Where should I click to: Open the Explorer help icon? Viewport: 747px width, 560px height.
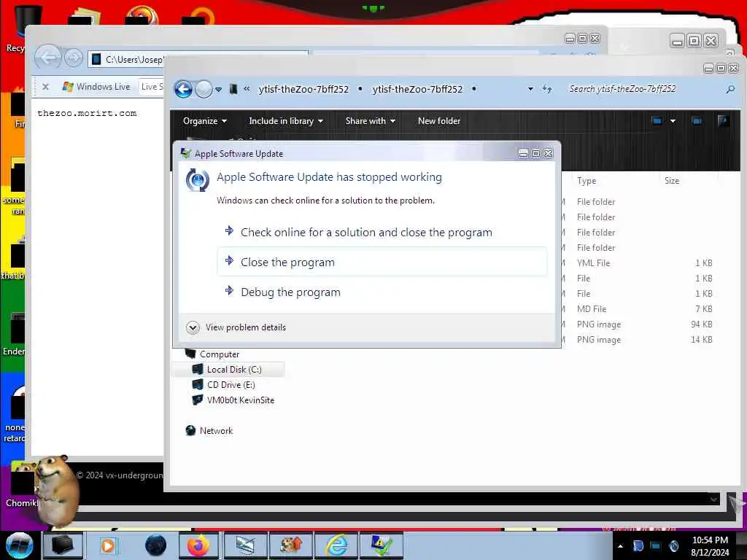(723, 121)
